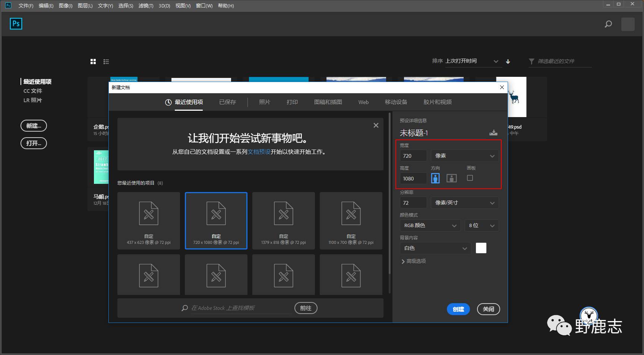Viewport: 644px width, 355px height.
Task: Click the Photoshop home logo icon
Action: pos(16,24)
